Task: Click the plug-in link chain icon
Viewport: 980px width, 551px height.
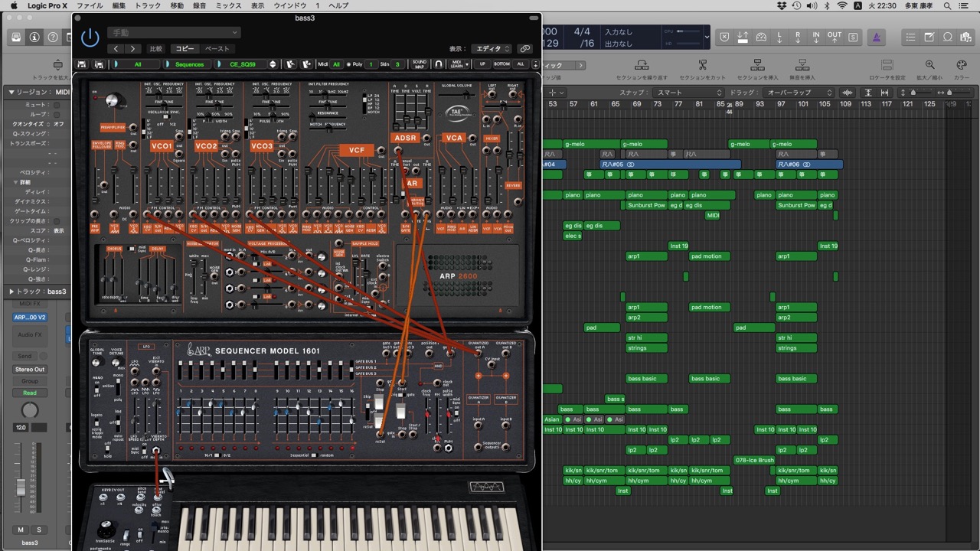Action: click(525, 49)
